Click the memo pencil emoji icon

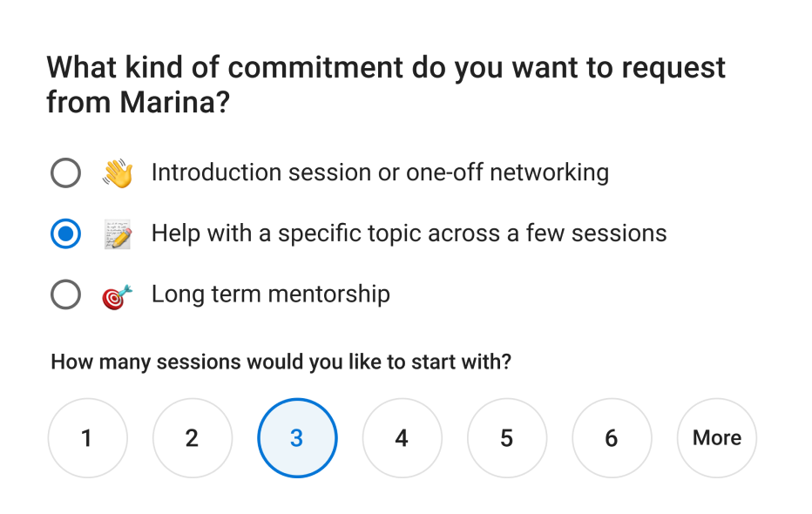pos(118,234)
